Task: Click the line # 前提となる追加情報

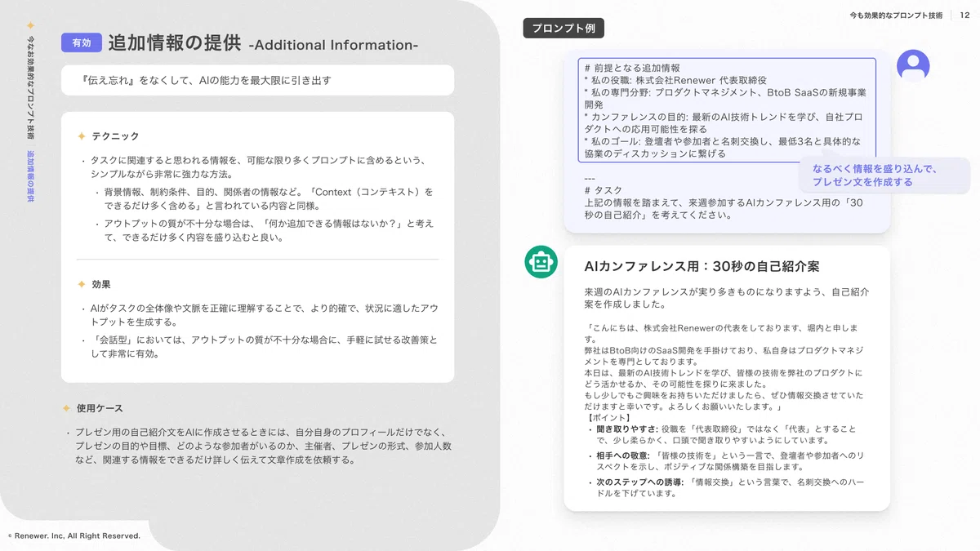Action: click(x=632, y=69)
